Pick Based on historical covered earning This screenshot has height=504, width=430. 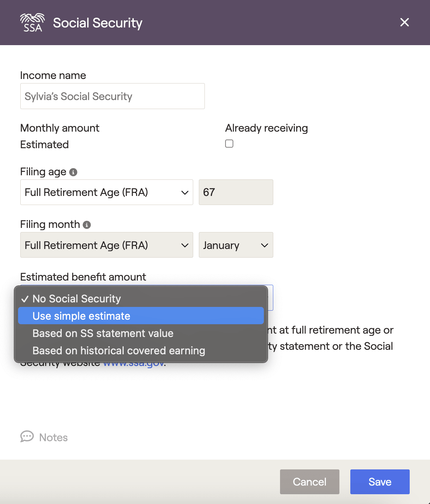tap(119, 351)
